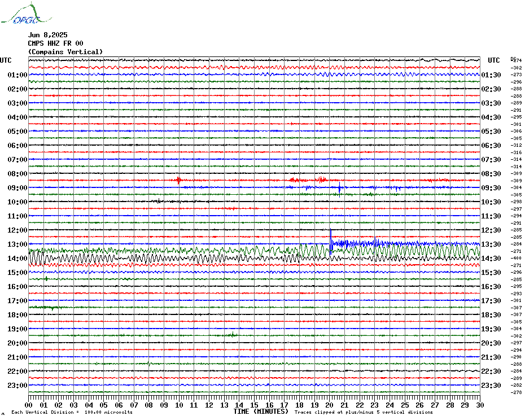The image size is (525, 420).
Task: Select the offset value -400
Action: (517, 258)
